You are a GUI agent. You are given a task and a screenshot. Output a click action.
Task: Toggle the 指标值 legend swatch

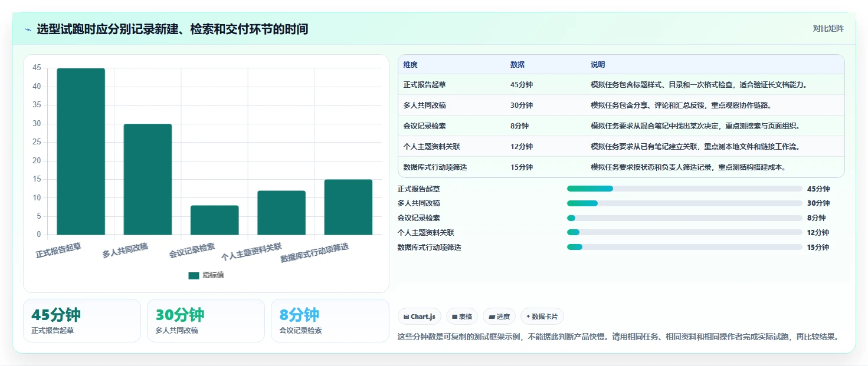194,275
